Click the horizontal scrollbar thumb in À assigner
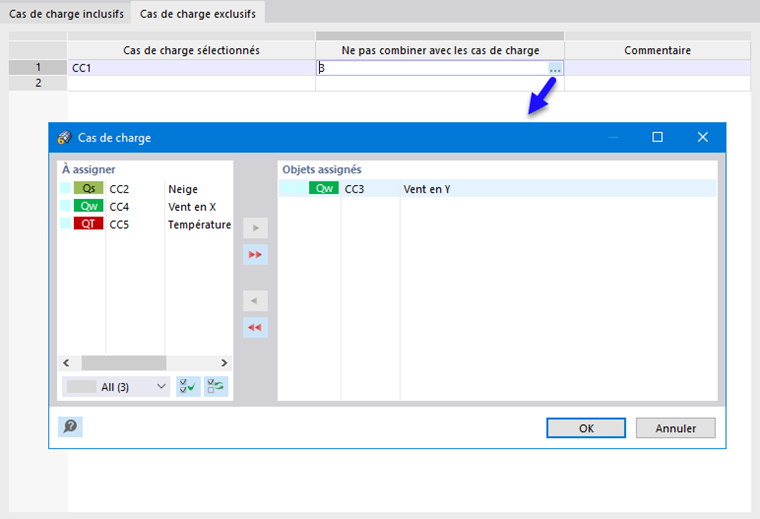760x519 pixels. [124, 362]
